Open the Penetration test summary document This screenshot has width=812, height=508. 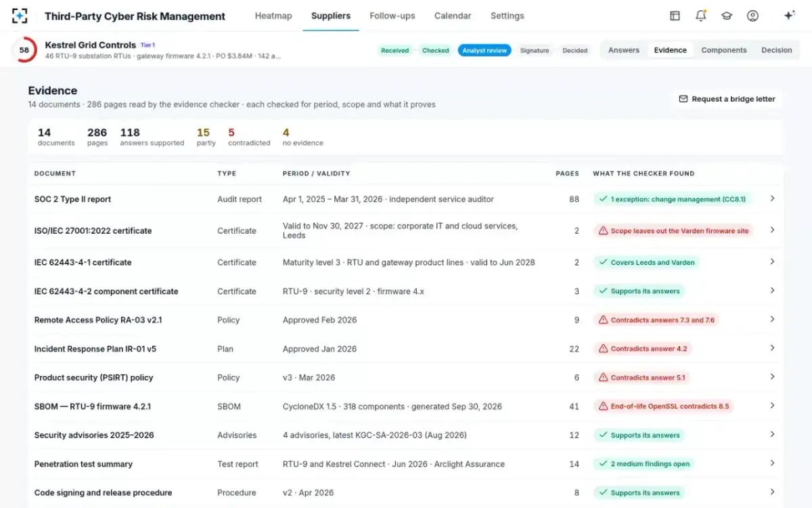point(83,464)
